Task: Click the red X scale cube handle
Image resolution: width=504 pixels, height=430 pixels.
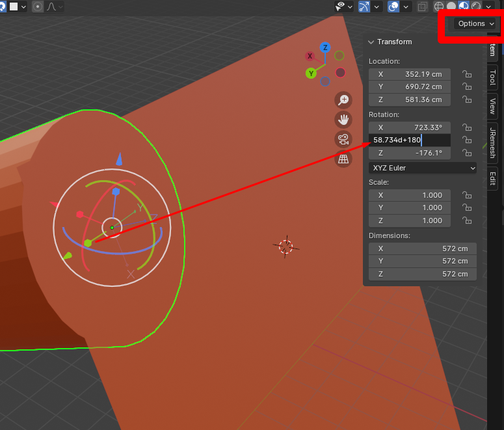Action: point(80,214)
